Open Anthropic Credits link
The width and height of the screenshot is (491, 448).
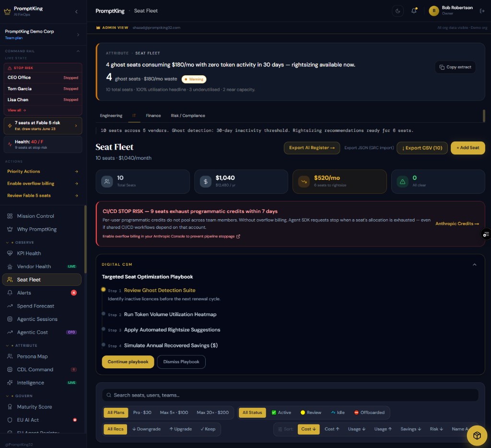click(x=457, y=224)
